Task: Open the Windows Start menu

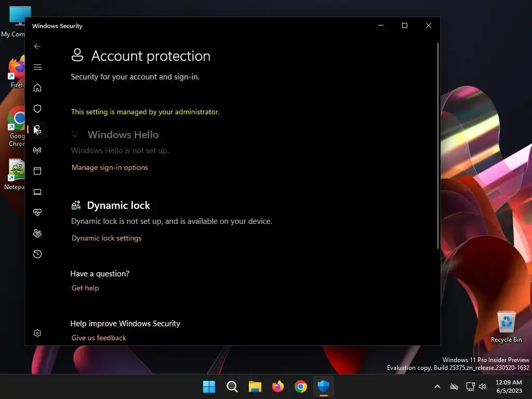Action: 209,387
